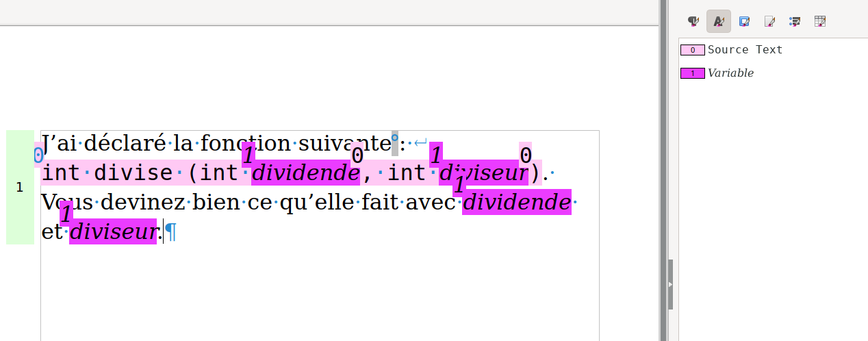The image size is (868, 341).
Task: Switch to Paragraph Styles in the sidebar
Action: (693, 21)
